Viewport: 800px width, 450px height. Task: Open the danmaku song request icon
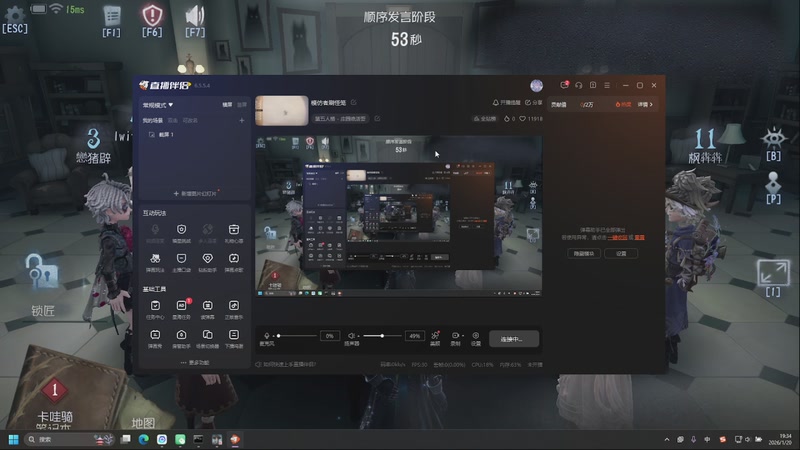point(234,259)
